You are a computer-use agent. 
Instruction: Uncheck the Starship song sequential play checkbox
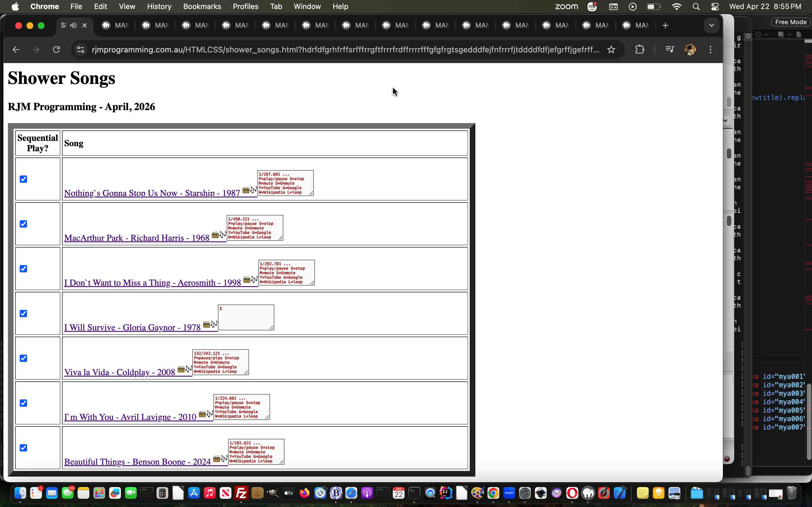tap(23, 179)
